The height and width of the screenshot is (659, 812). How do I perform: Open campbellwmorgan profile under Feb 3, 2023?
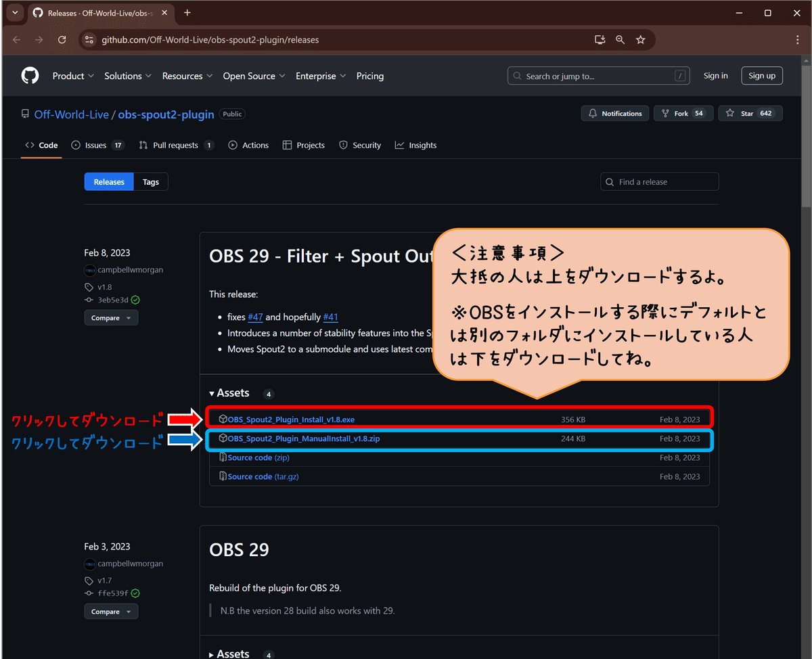130,564
